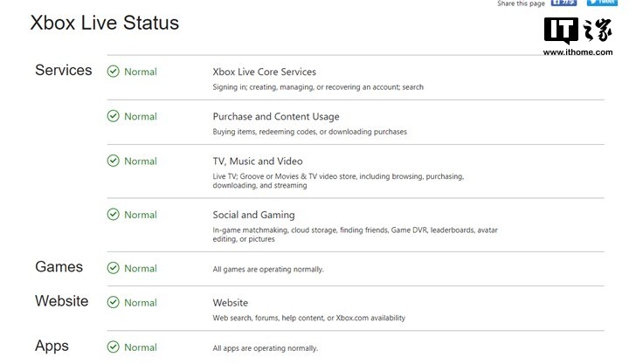The image size is (636, 364).
Task: Click the Share this page label
Action: pyautogui.click(x=521, y=4)
